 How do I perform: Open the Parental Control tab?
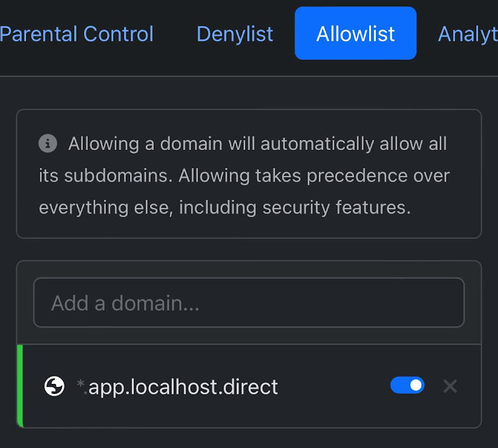coord(77,34)
